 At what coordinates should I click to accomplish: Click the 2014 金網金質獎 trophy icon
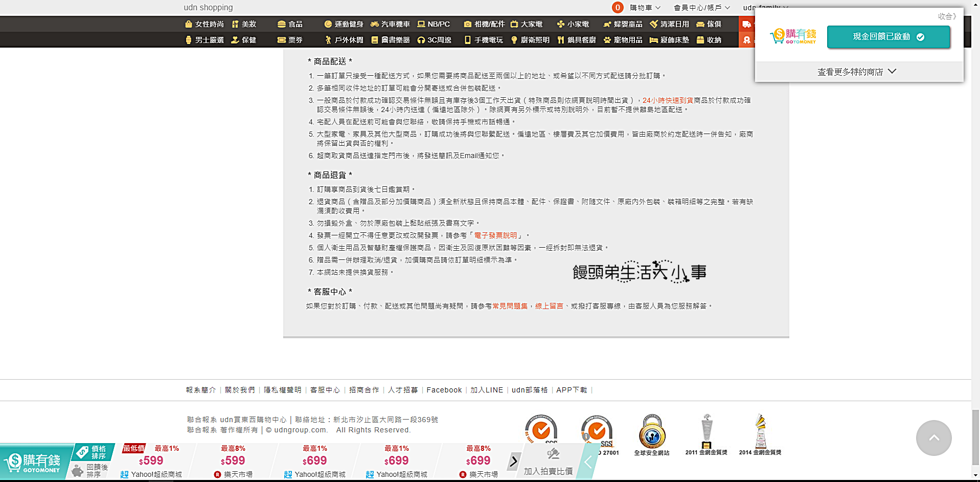[760, 431]
